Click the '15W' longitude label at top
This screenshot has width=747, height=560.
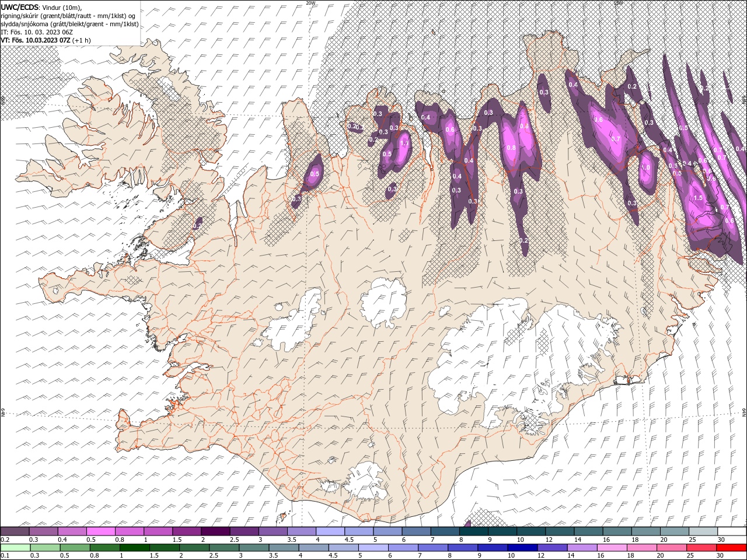pos(619,3)
